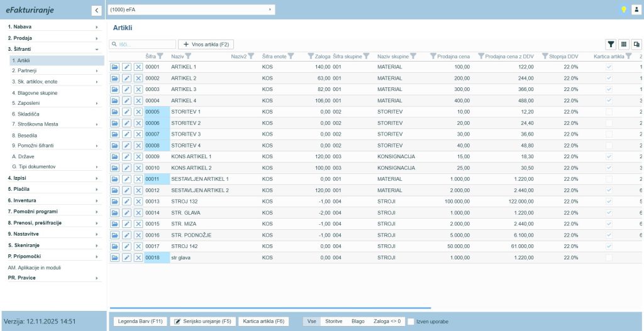Open the user profile icon
Viewport: 644px width, 331px height.
click(x=636, y=10)
